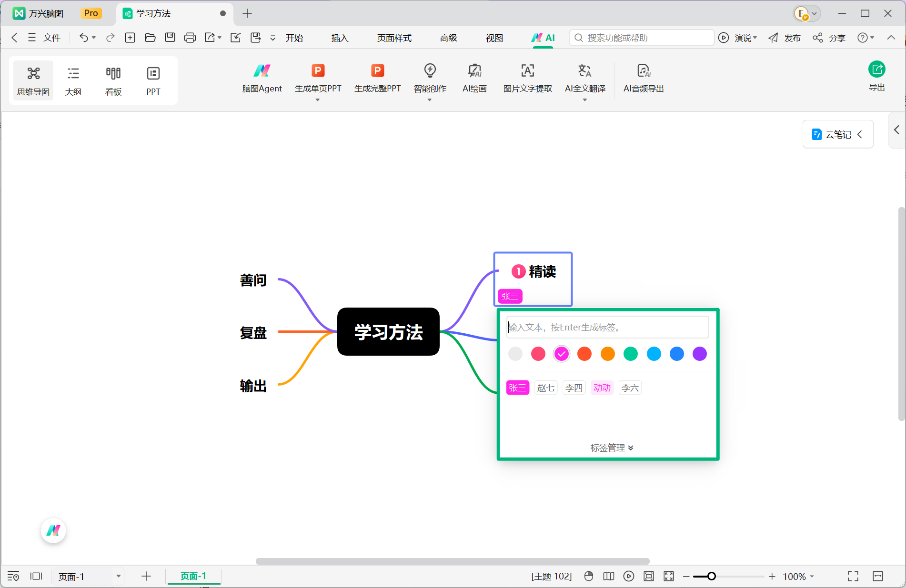Click the AI音频导出 icon

click(644, 71)
